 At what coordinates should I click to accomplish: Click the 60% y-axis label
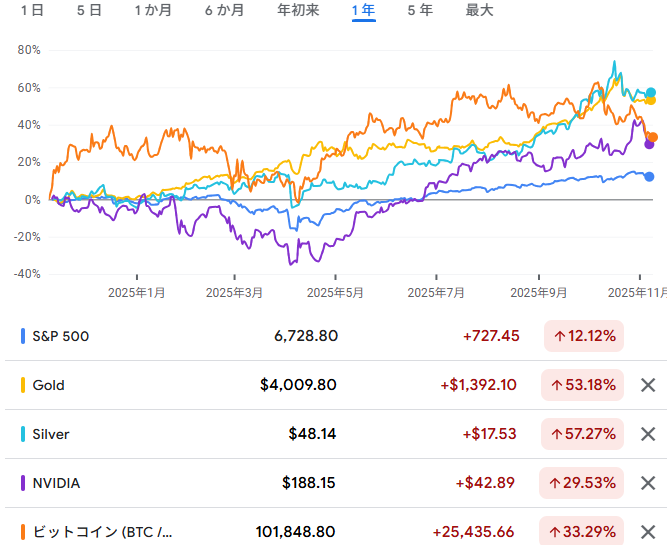[x=29, y=88]
